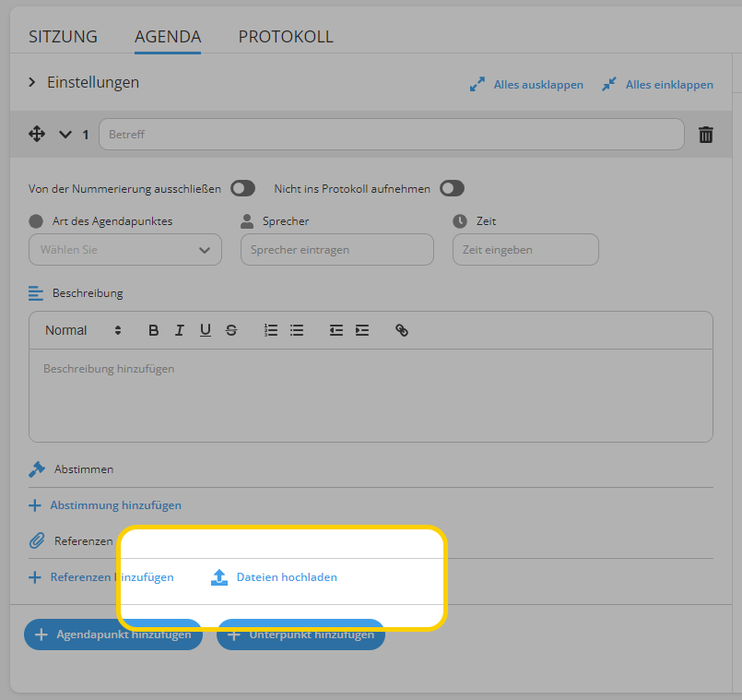This screenshot has height=700, width=742.
Task: Insert a bulleted list
Action: point(297,330)
